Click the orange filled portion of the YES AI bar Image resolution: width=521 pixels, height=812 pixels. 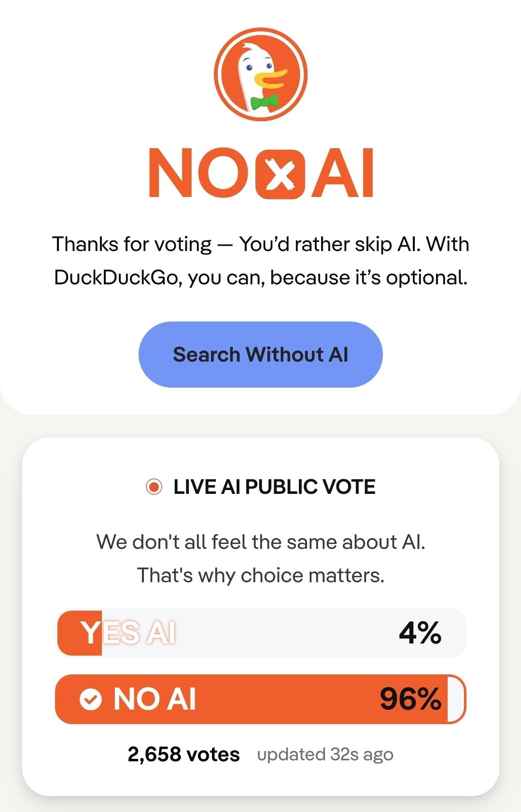[72, 632]
